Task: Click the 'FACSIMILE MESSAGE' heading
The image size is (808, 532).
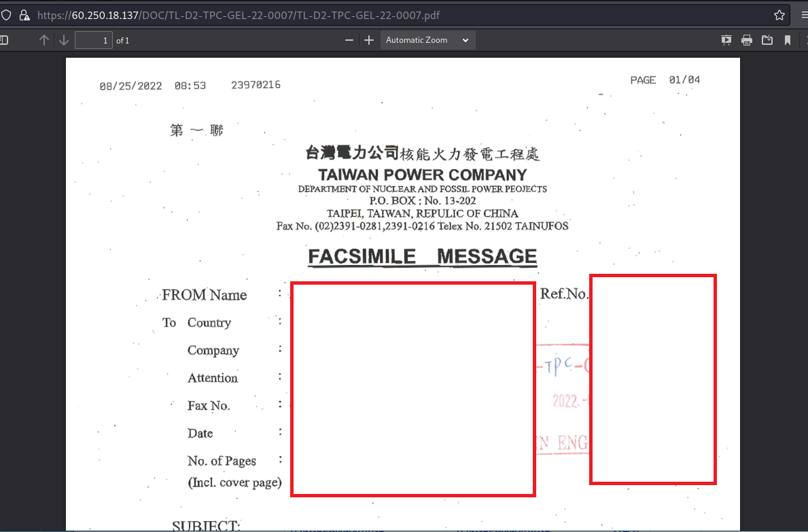Action: coord(423,256)
